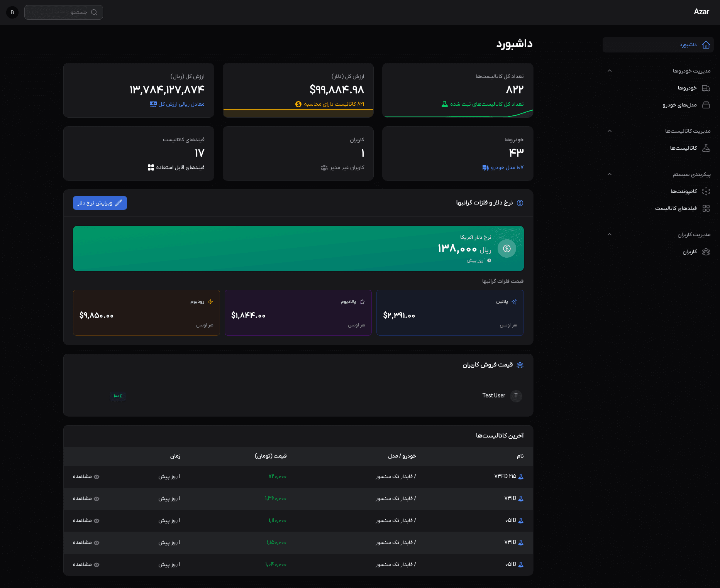Click the flask icon for کاتالیست‌ها
The height and width of the screenshot is (588, 720).
click(x=706, y=148)
